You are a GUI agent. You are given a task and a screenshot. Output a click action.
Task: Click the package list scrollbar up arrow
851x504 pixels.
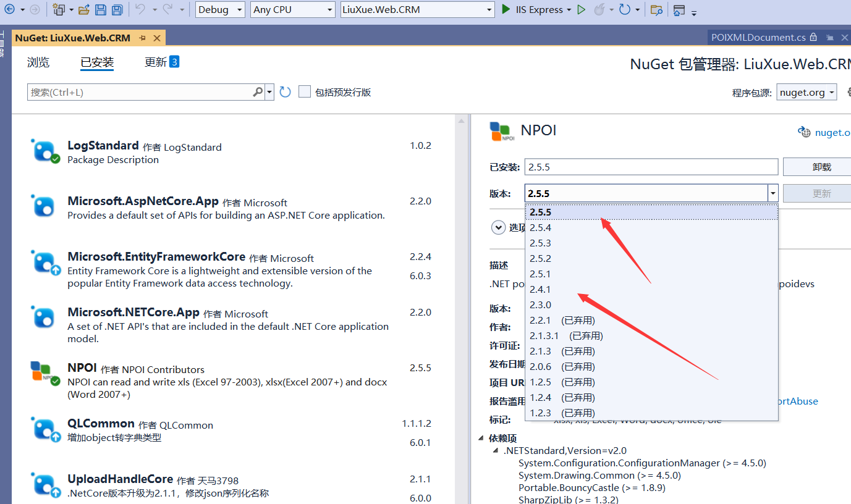tap(460, 122)
